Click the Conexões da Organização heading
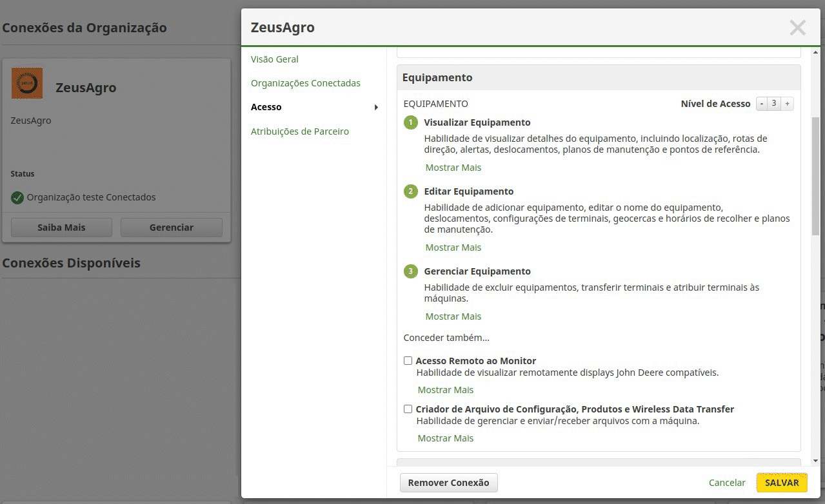The image size is (825, 504). click(x=84, y=28)
